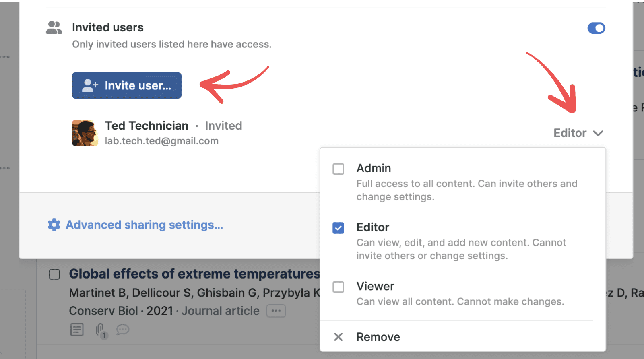
Task: Click Ted Technician's profile photo
Action: pos(85,133)
